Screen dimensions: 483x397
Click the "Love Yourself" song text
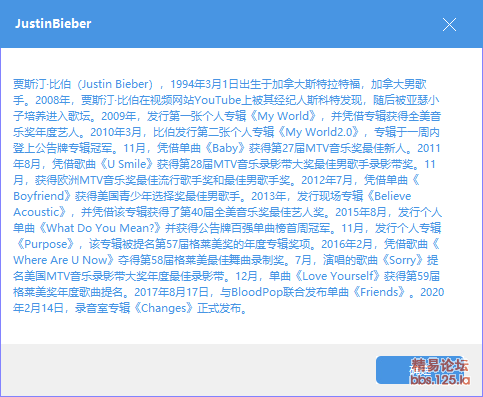338,276
